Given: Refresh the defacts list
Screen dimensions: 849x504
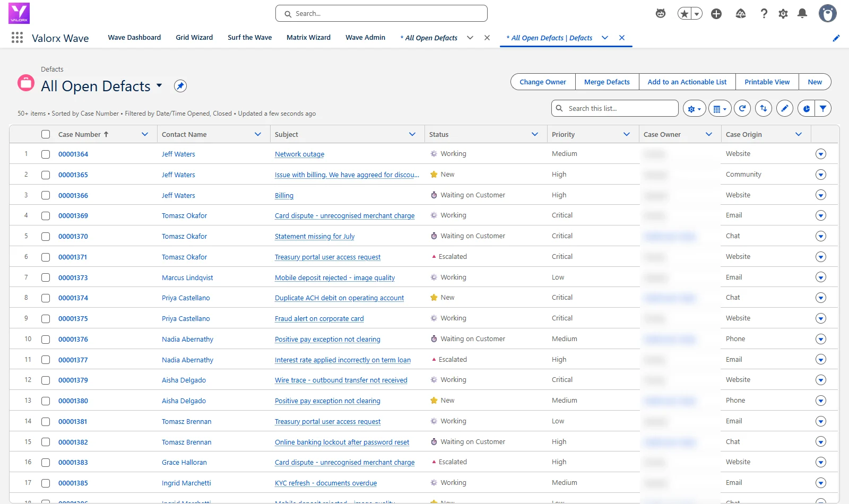Looking at the screenshot, I should coord(742,109).
